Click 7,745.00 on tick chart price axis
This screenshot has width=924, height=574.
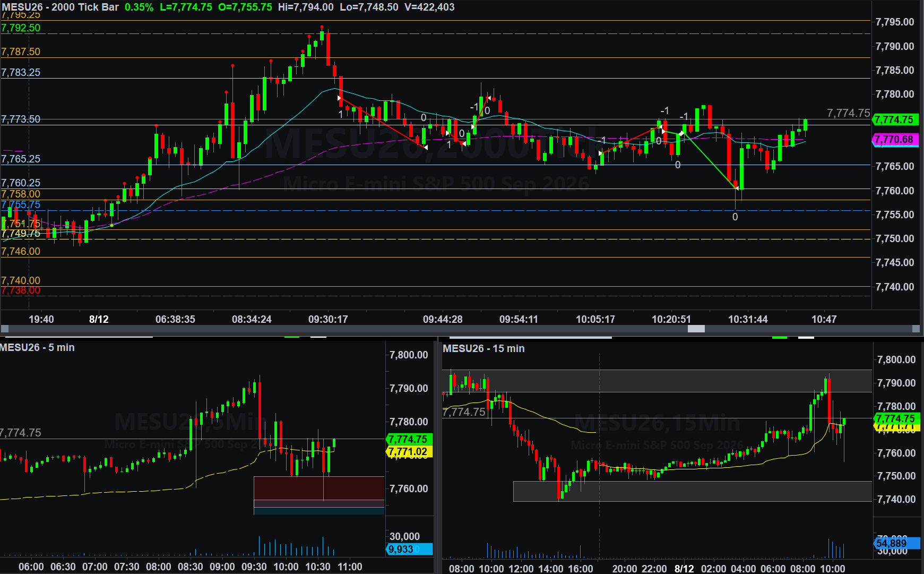click(x=895, y=262)
